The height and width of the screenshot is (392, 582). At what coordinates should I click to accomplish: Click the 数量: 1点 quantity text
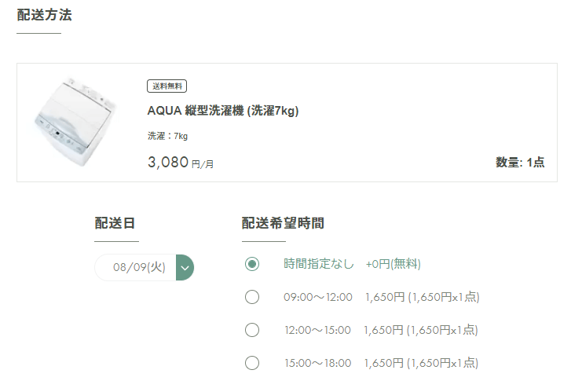point(520,163)
